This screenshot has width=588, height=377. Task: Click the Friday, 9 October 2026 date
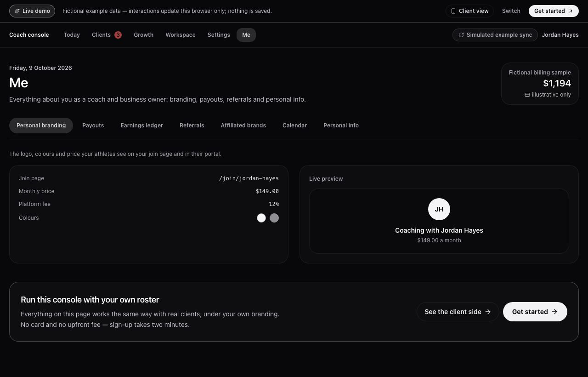pyautogui.click(x=40, y=68)
